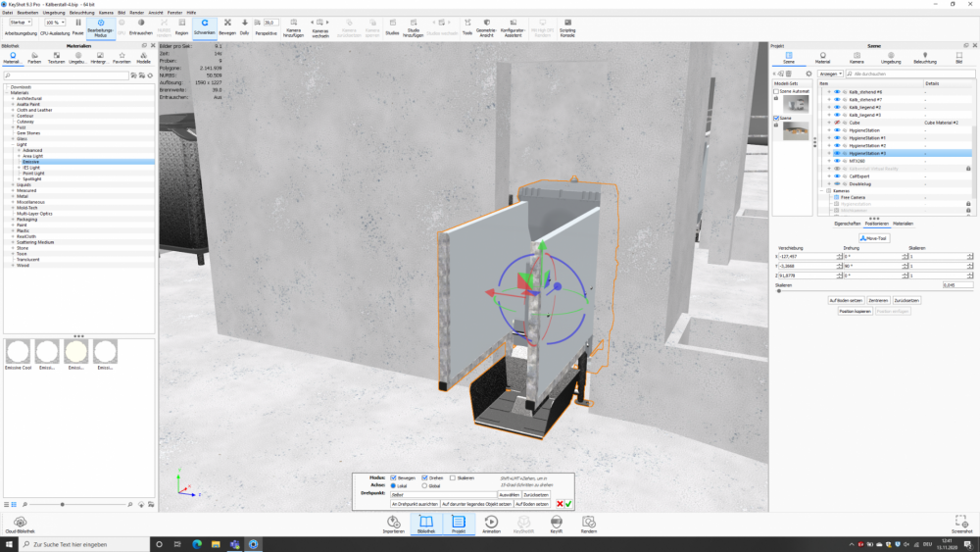Screen dimensions: 980x552
Task: Click the Importieren icon in the bottom toolbar
Action: coord(393,524)
